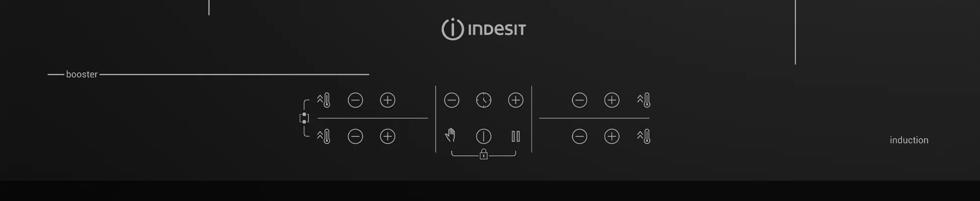Lower heat on the bottom-left zone

pos(355,136)
